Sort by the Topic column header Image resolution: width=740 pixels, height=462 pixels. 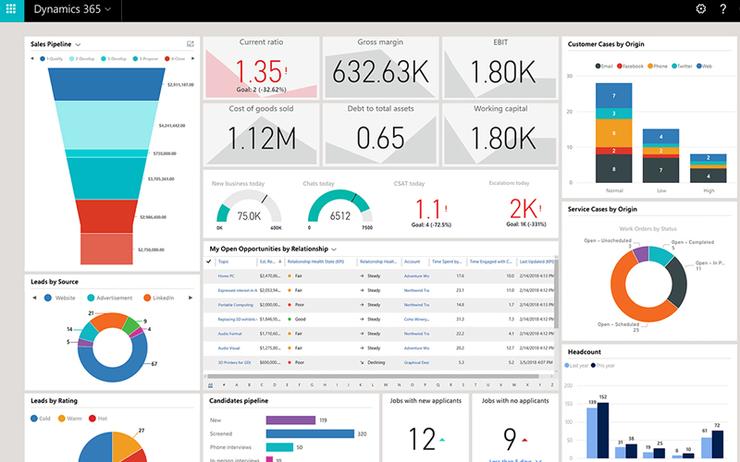coord(224,260)
